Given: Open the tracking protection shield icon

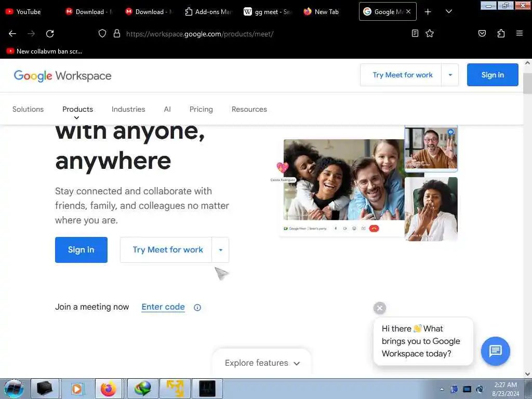Looking at the screenshot, I should point(102,34).
